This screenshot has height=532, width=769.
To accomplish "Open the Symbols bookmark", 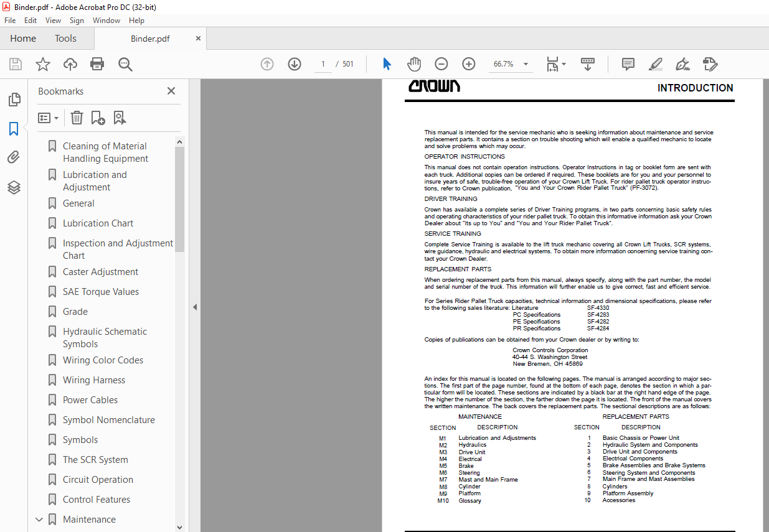I will [x=80, y=440].
